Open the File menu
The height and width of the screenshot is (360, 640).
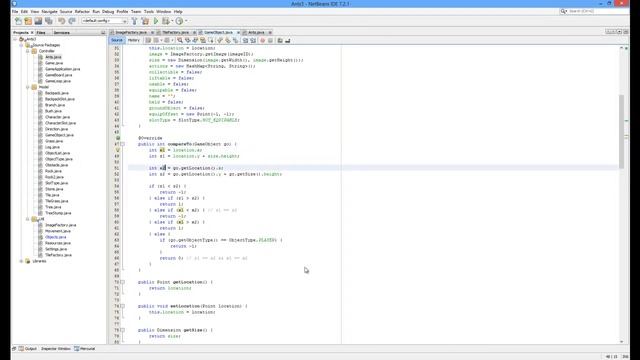click(x=15, y=12)
